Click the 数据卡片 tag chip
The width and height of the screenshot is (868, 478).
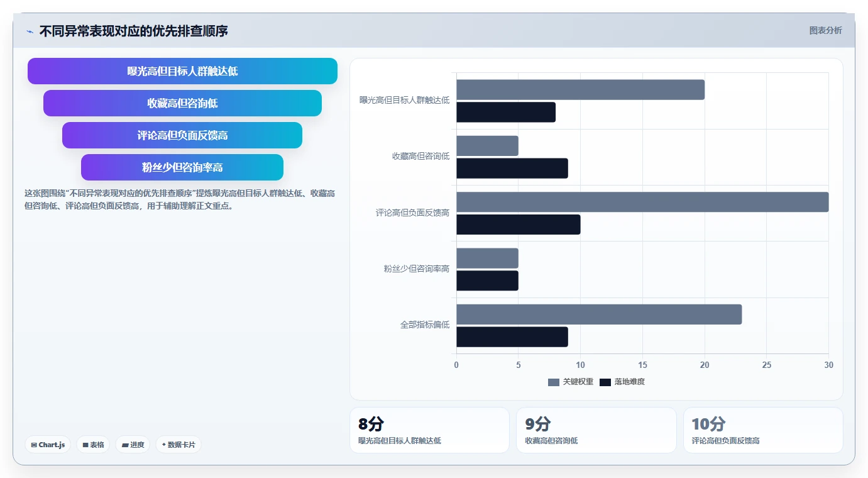coord(179,445)
